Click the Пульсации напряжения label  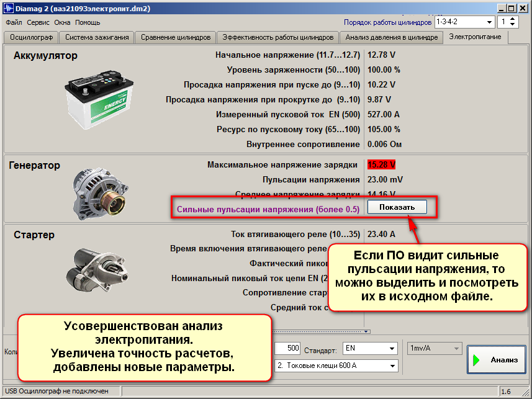pos(311,180)
